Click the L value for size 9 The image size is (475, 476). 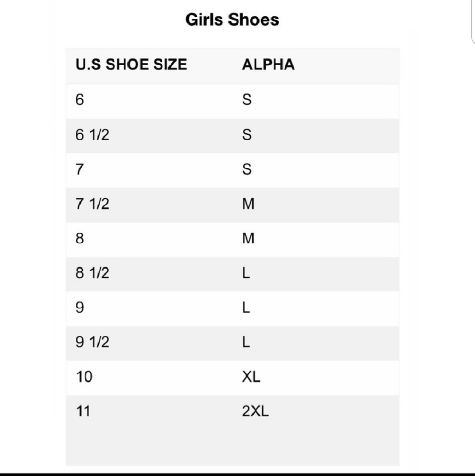246,307
